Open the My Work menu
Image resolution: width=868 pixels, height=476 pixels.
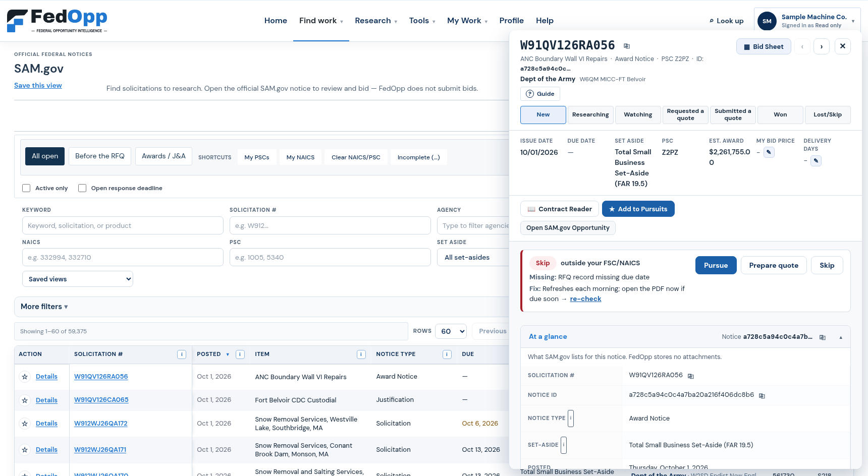coord(467,21)
